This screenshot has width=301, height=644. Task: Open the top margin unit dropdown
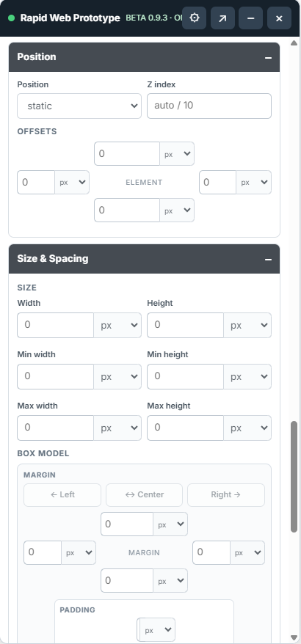(170, 524)
